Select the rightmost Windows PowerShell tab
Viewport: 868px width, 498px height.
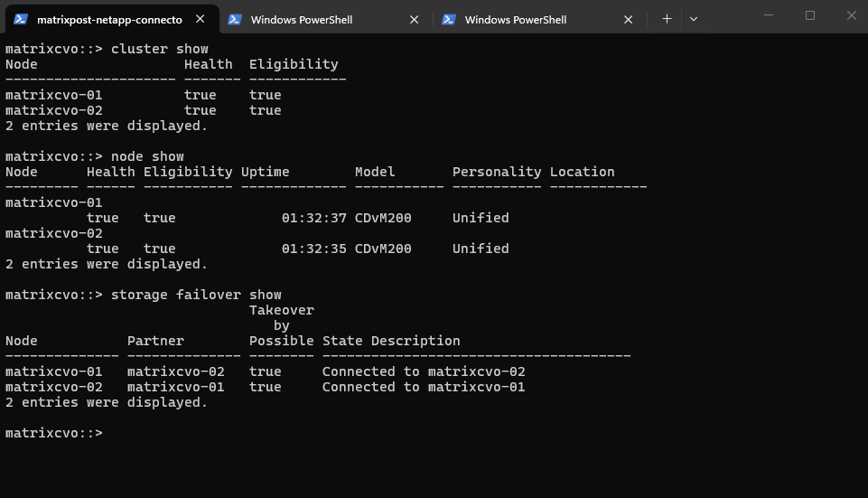[515, 19]
